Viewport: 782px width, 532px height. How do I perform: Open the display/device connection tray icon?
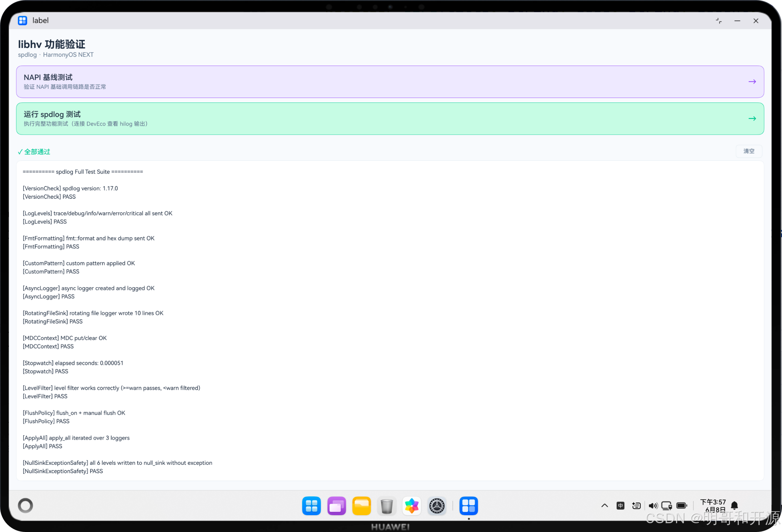point(667,506)
